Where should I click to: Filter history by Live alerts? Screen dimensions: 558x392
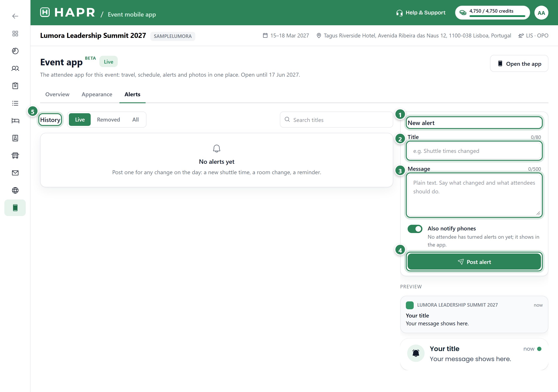pyautogui.click(x=80, y=120)
